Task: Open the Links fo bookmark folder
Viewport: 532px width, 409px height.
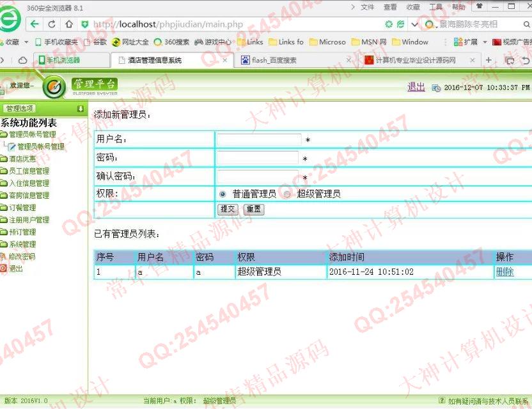Action: [x=286, y=42]
